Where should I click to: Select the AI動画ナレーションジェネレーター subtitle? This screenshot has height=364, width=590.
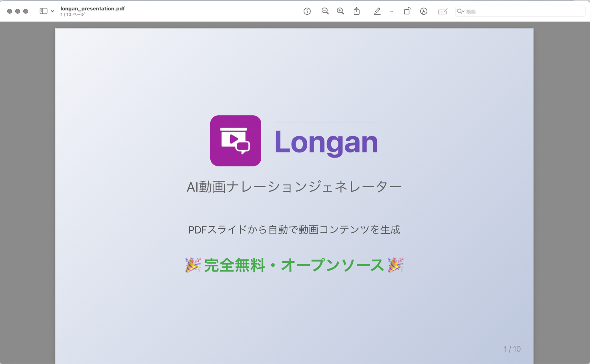pyautogui.click(x=294, y=187)
